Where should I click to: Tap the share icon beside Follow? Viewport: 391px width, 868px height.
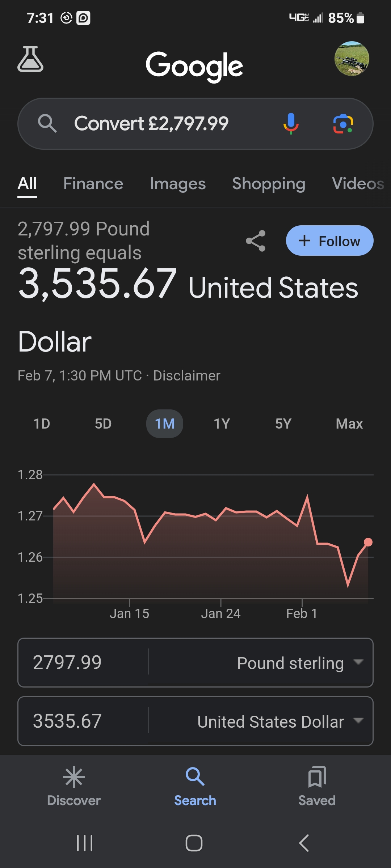click(x=256, y=241)
